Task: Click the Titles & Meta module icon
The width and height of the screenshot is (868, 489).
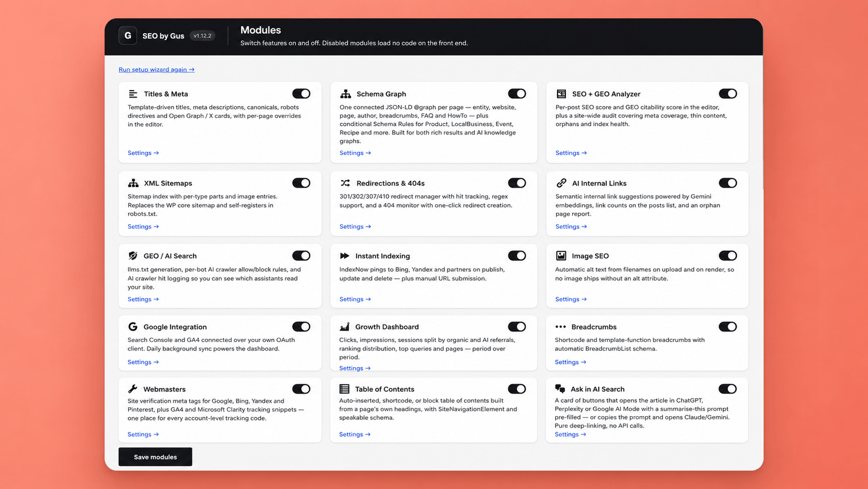Action: 133,94
